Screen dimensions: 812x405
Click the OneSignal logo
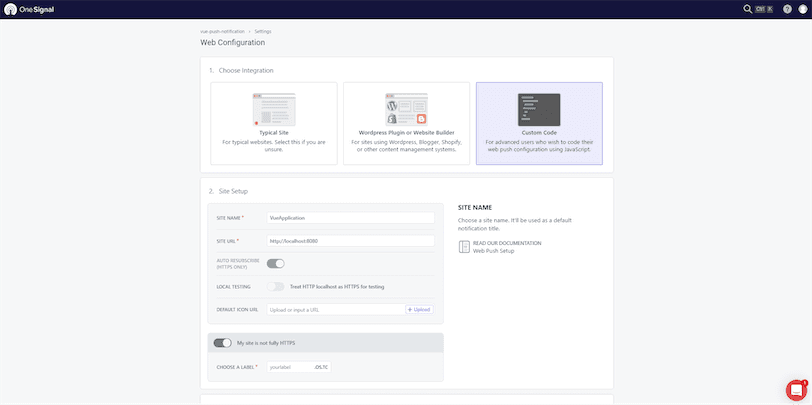coord(29,9)
